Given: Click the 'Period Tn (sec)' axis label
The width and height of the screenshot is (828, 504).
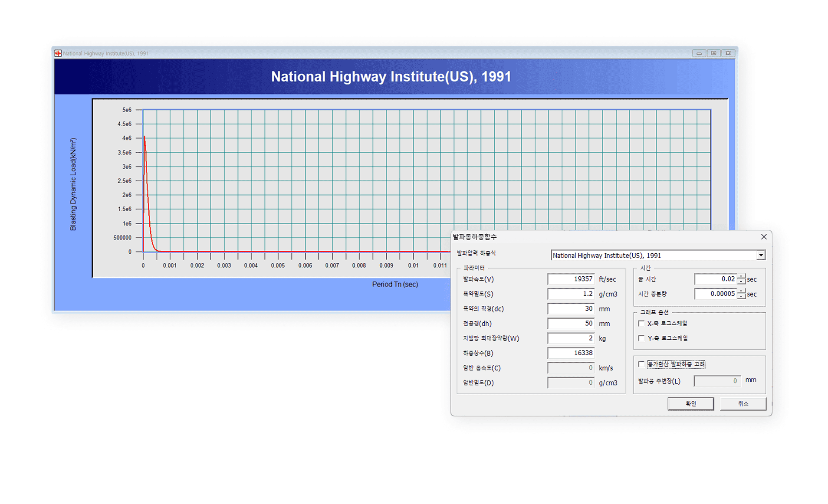Looking at the screenshot, I should (395, 285).
